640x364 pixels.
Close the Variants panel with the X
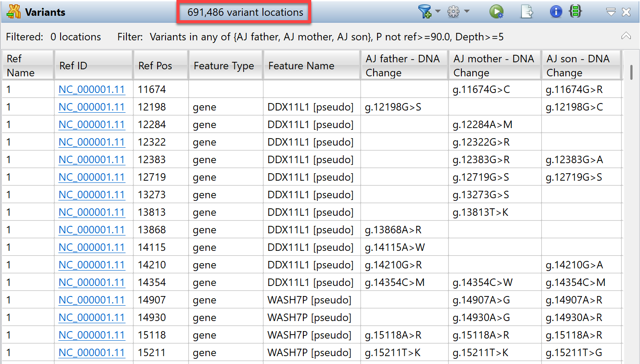point(626,12)
